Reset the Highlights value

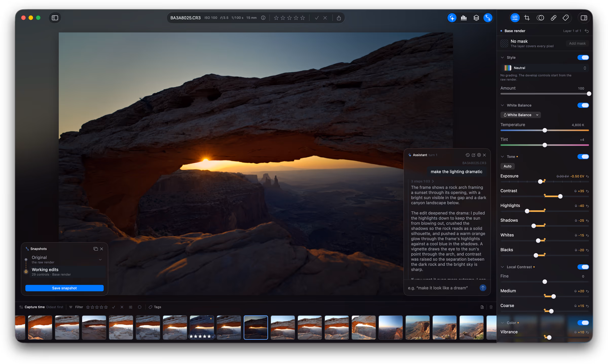(587, 206)
